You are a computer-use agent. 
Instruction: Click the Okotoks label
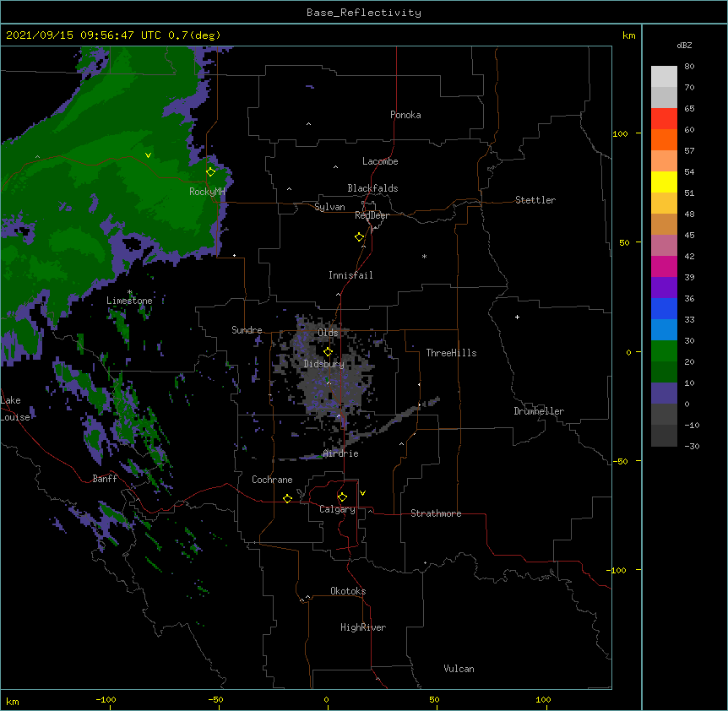[x=348, y=591]
